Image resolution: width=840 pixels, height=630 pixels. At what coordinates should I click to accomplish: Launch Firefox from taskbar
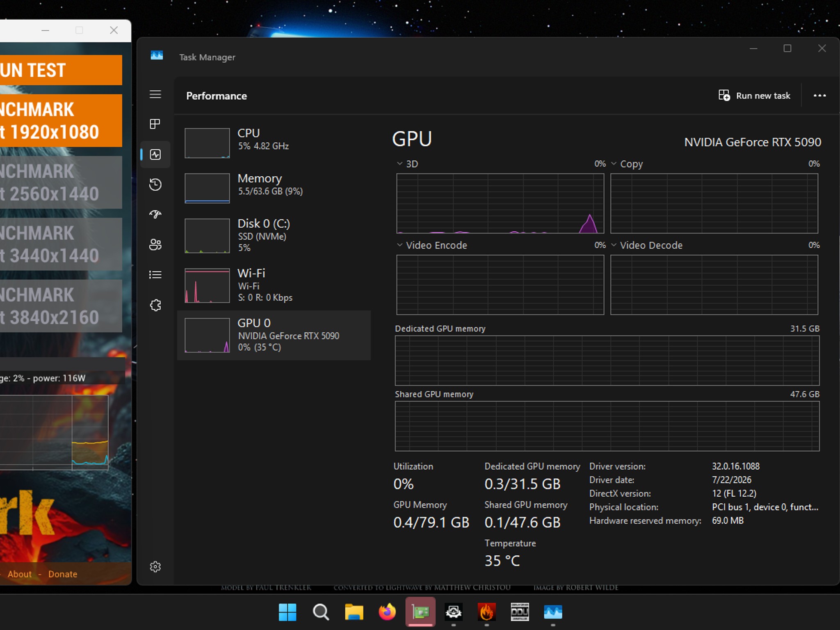tap(387, 612)
